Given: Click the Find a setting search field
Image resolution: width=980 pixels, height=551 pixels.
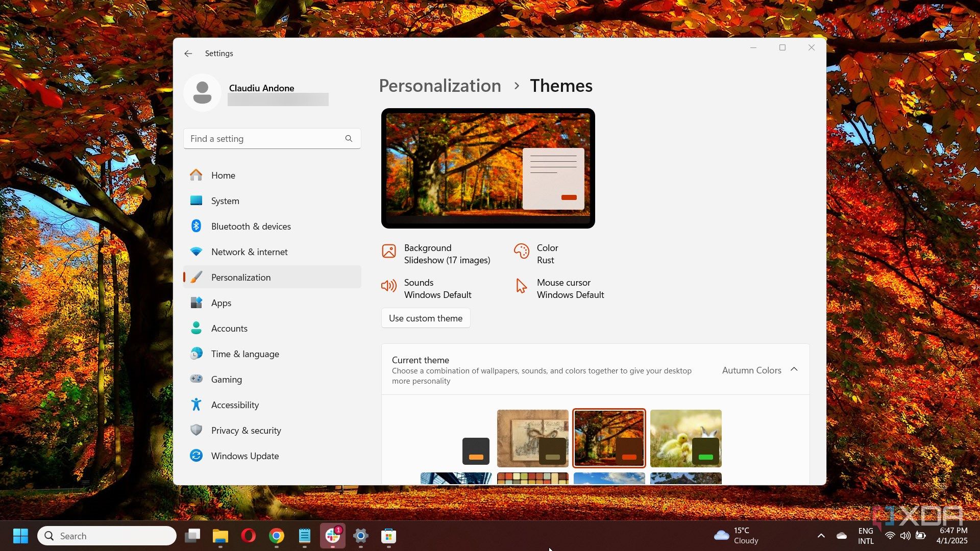Looking at the screenshot, I should pyautogui.click(x=272, y=139).
